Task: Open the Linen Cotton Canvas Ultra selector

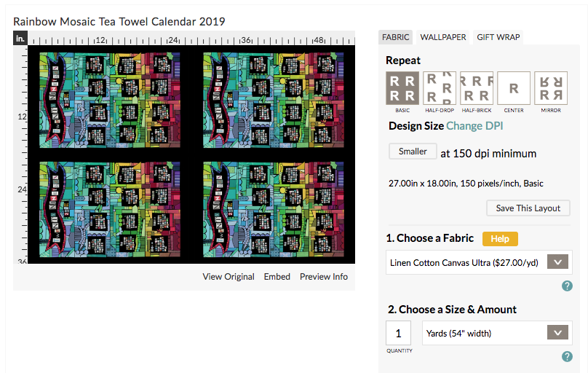Action: (x=479, y=262)
